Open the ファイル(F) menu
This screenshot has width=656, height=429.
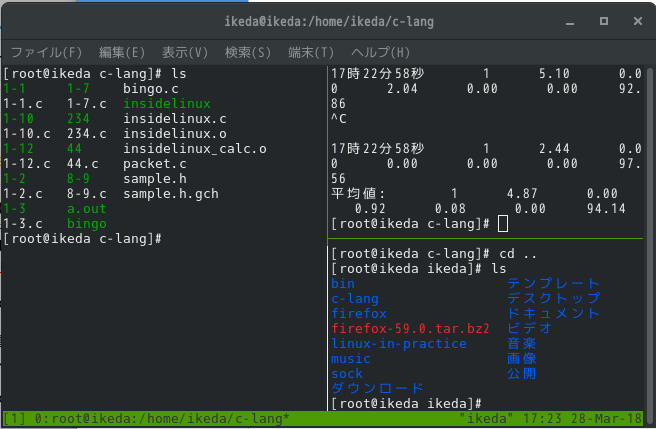tap(46, 52)
